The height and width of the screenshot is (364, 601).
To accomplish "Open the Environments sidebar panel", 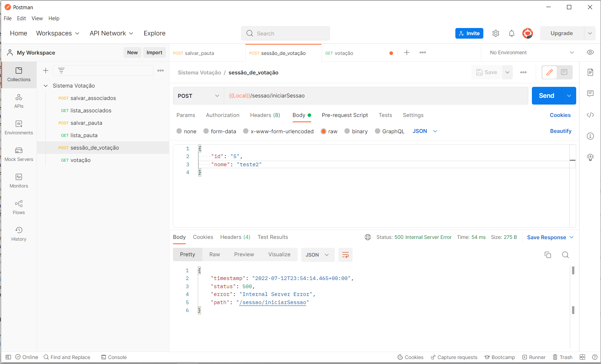I will (x=19, y=128).
